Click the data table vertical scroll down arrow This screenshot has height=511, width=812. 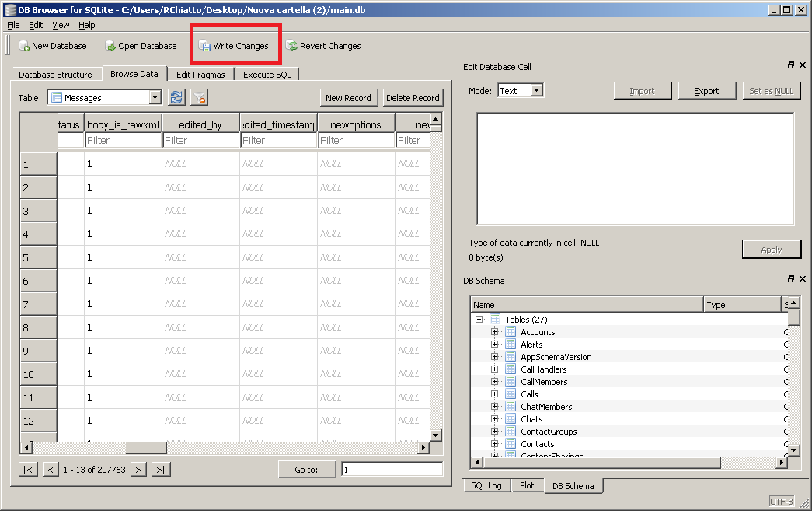tap(436, 436)
